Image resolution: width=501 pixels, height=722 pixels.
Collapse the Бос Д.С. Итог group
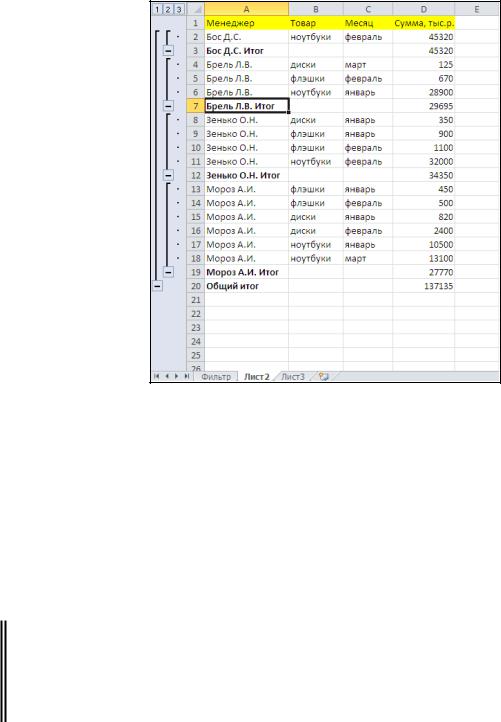click(x=168, y=51)
